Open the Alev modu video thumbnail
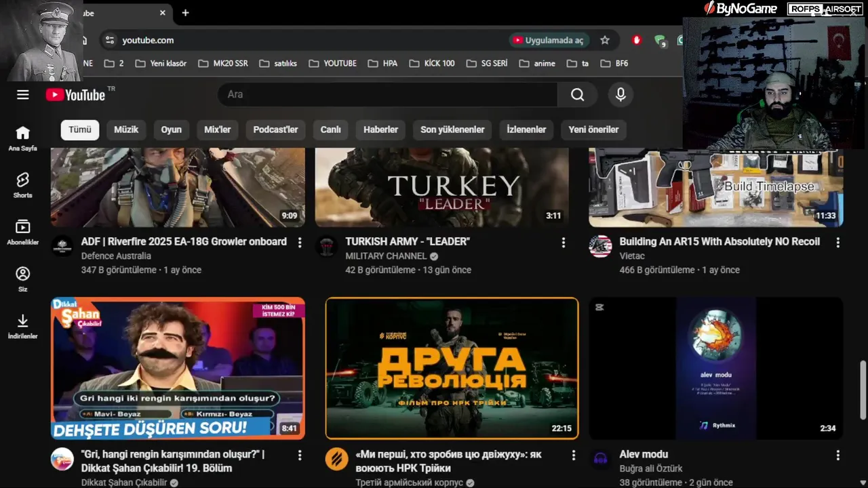868x488 pixels. tap(716, 368)
